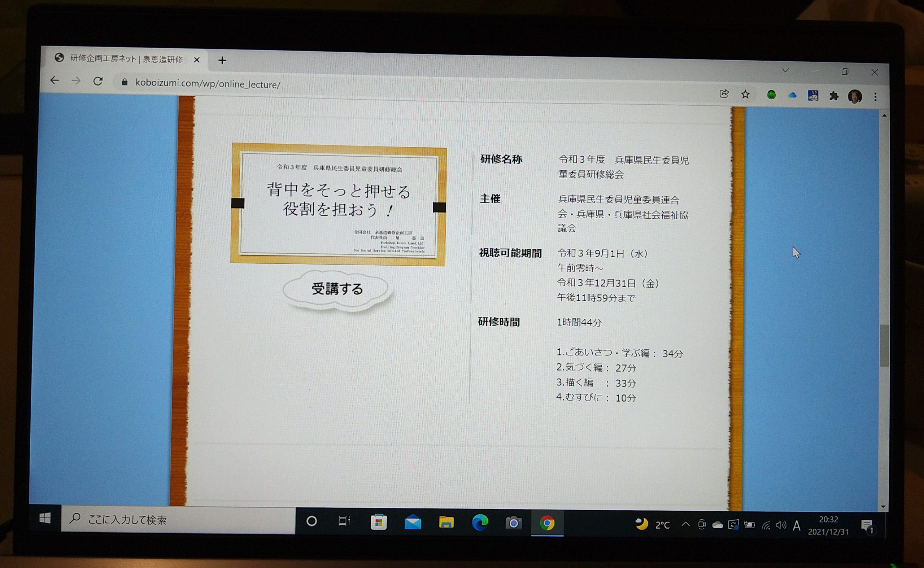924x568 pixels.
Task: Click the 令和３年12月31日（金） date text
Action: 608,283
